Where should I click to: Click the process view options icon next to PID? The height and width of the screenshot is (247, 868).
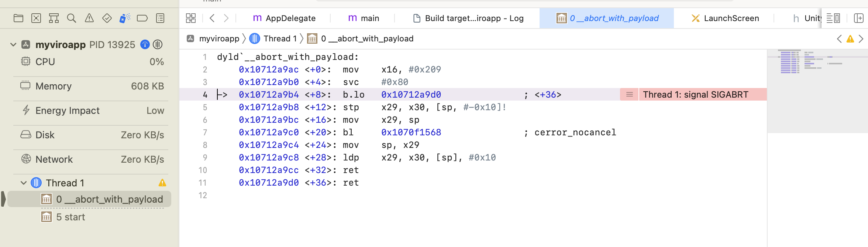pos(158,45)
